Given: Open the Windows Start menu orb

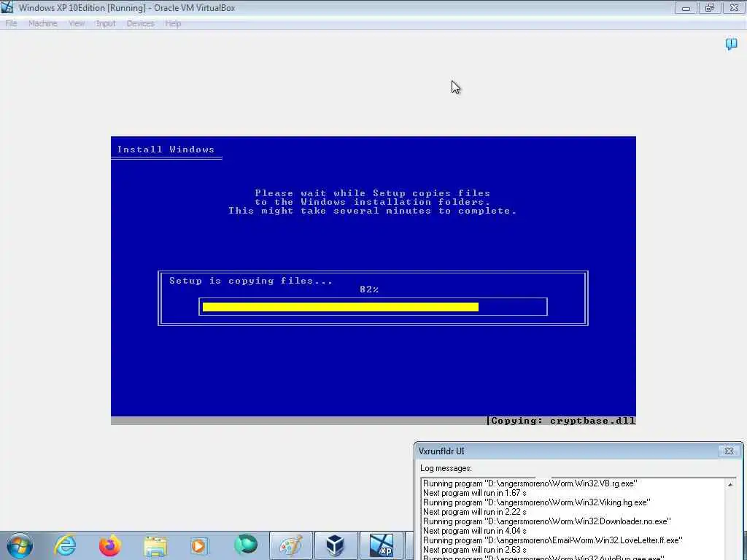Looking at the screenshot, I should coord(20,545).
